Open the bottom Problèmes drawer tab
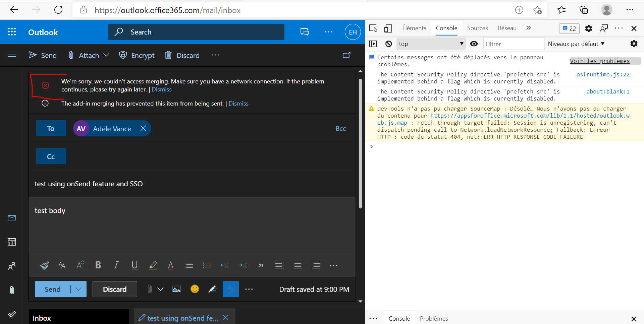 [434, 318]
